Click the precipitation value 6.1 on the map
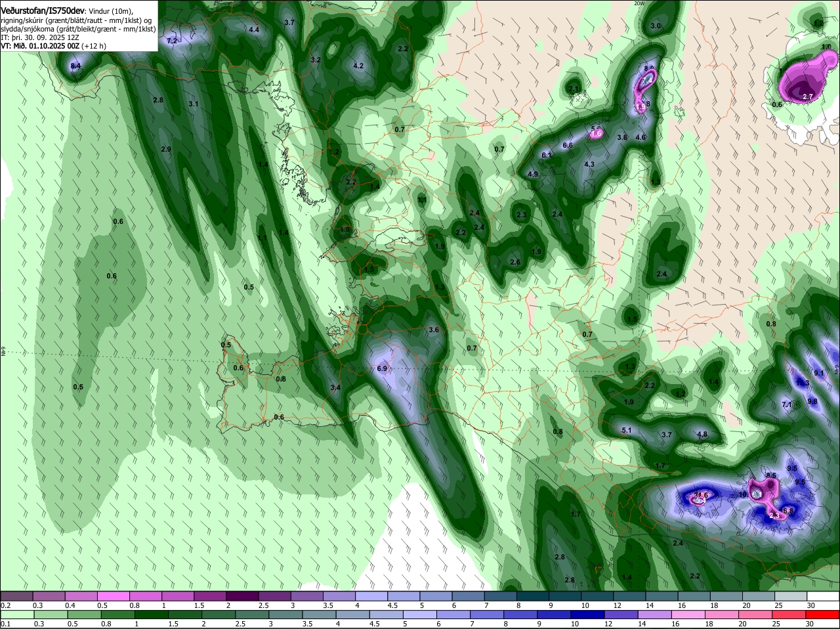840x629 pixels. (547, 155)
